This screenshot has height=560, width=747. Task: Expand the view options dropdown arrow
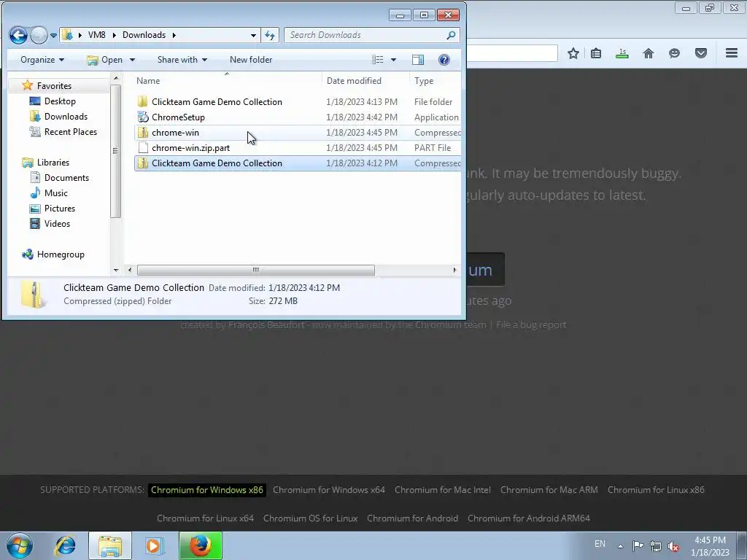(x=393, y=60)
